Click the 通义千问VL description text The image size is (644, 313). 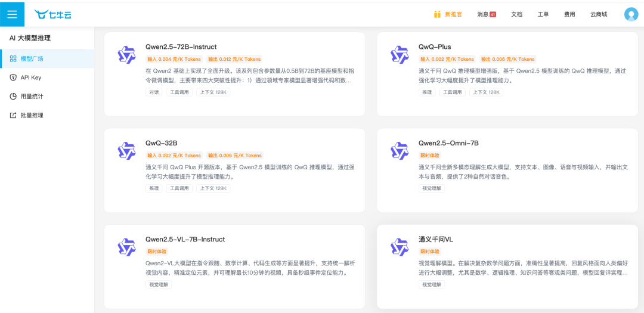tap(524, 268)
